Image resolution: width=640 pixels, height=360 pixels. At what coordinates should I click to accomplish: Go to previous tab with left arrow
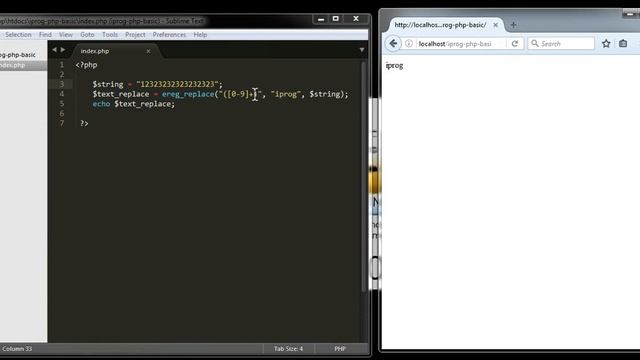pos(54,50)
